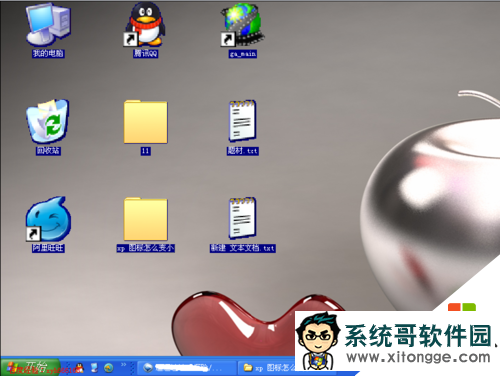Switch to xp 图标怎么 folder taskbar button
This screenshot has height=376, width=500.
[267, 368]
